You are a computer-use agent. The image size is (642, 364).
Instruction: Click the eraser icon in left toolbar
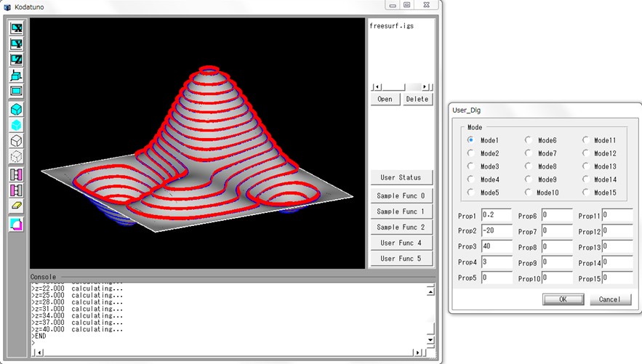click(16, 206)
